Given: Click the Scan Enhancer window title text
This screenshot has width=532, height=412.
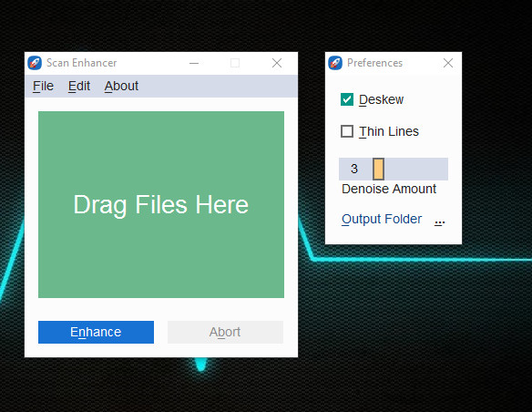Looking at the screenshot, I should [x=81, y=63].
